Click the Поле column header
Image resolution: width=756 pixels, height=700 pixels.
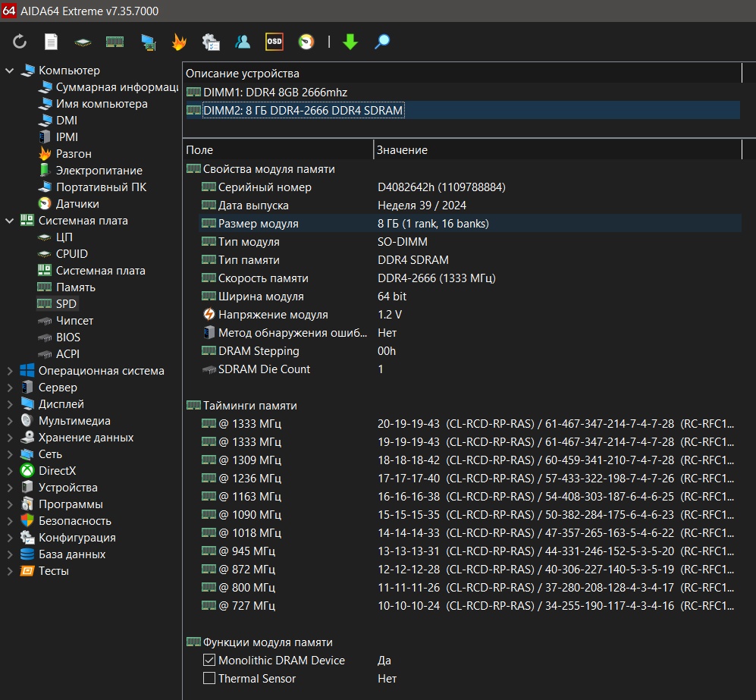tap(278, 150)
